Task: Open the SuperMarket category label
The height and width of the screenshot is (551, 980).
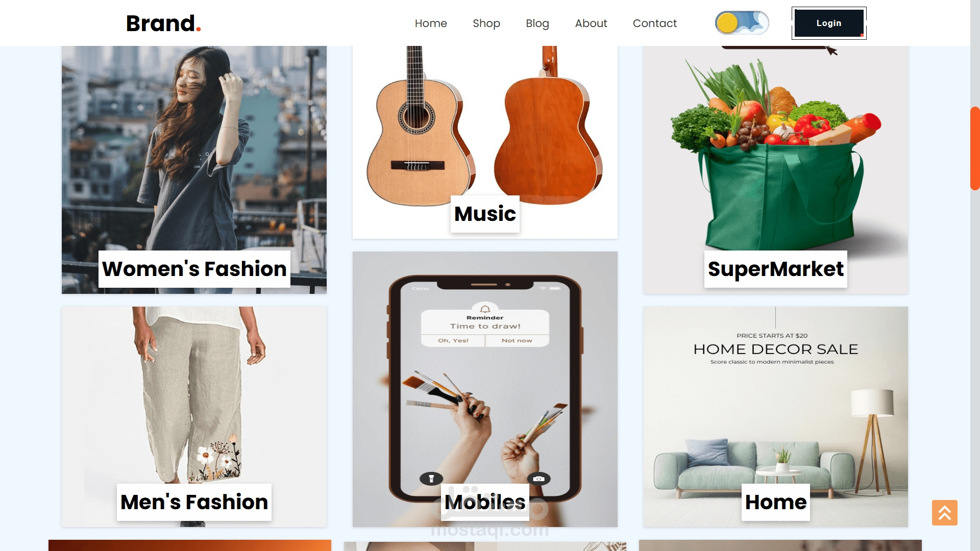Action: point(775,269)
